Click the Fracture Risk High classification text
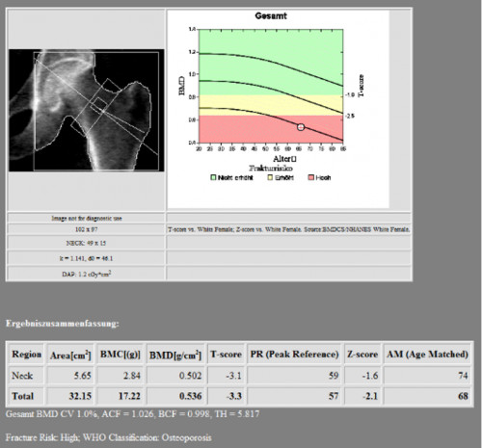482x448 pixels. (109, 437)
